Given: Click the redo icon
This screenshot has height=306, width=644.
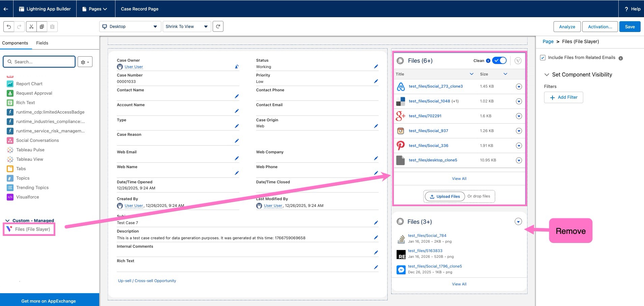Looking at the screenshot, I should [19, 27].
